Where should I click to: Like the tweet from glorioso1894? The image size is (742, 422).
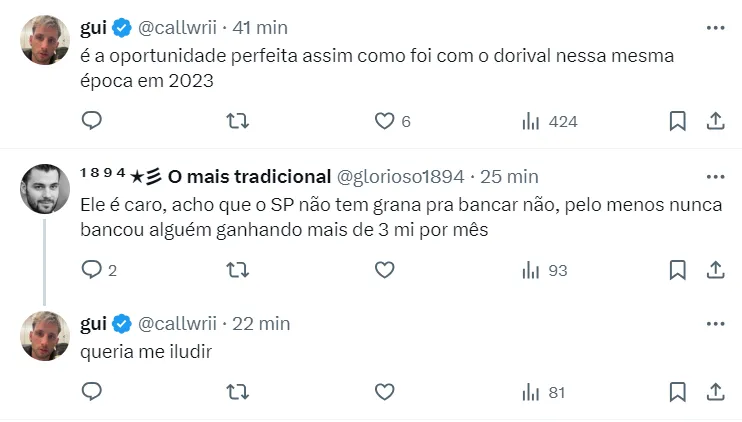pyautogui.click(x=385, y=270)
